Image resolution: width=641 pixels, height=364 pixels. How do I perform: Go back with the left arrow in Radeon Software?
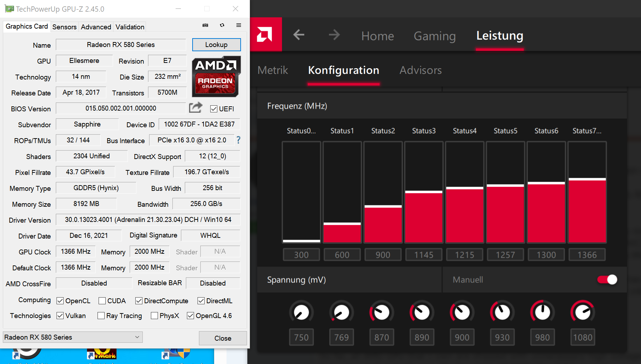point(299,35)
